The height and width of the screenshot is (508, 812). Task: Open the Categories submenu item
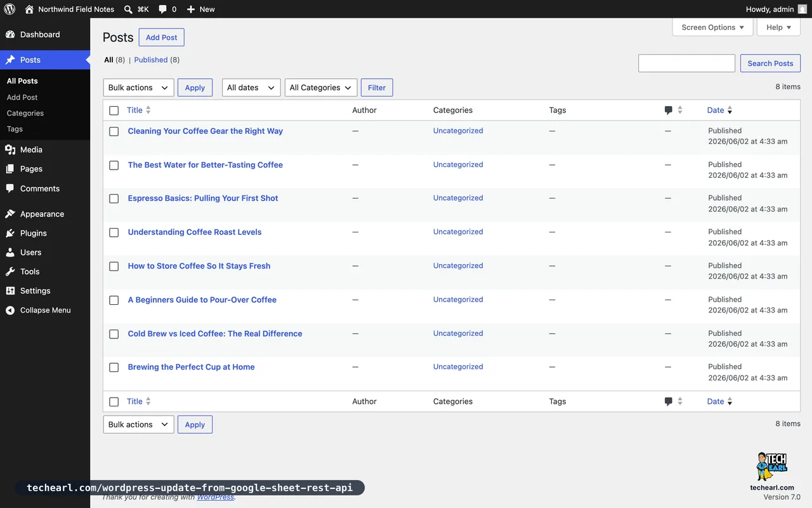[25, 113]
